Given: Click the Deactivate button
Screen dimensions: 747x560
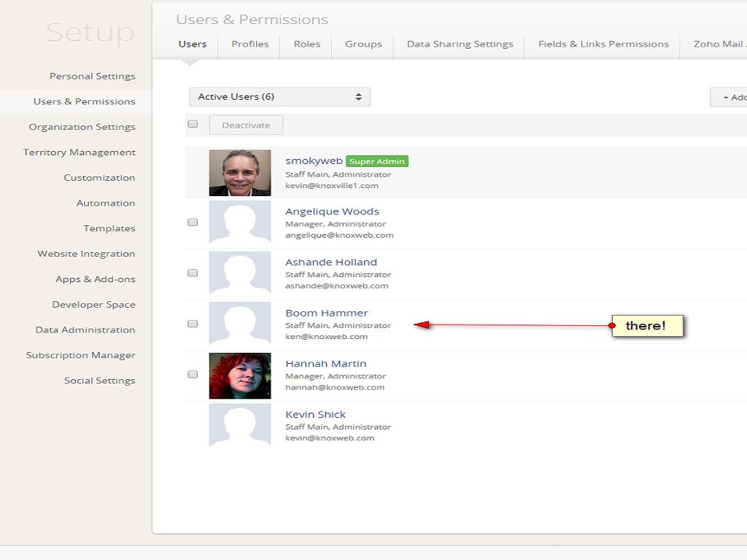Looking at the screenshot, I should point(246,125).
